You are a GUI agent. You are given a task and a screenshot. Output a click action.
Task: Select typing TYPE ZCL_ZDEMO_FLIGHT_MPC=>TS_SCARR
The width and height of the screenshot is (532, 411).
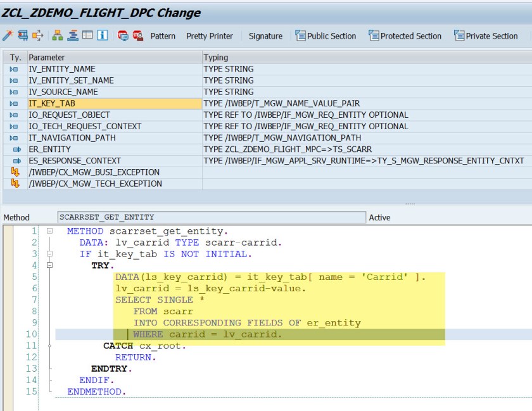(x=288, y=149)
